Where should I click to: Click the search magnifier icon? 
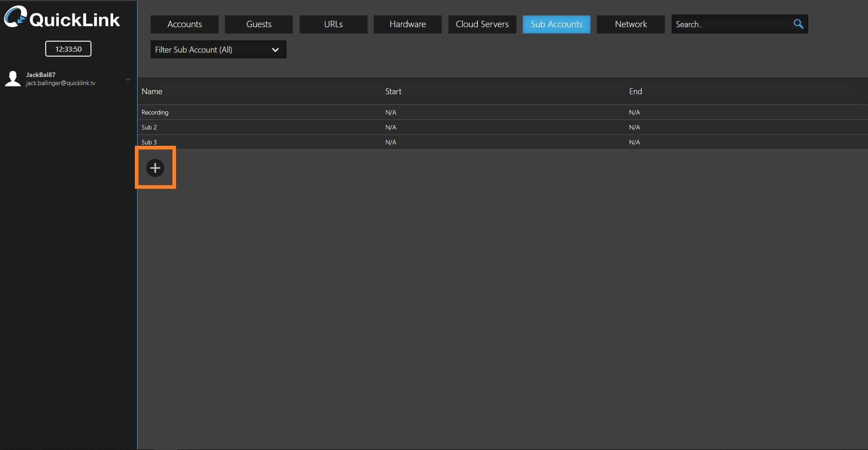(x=798, y=24)
